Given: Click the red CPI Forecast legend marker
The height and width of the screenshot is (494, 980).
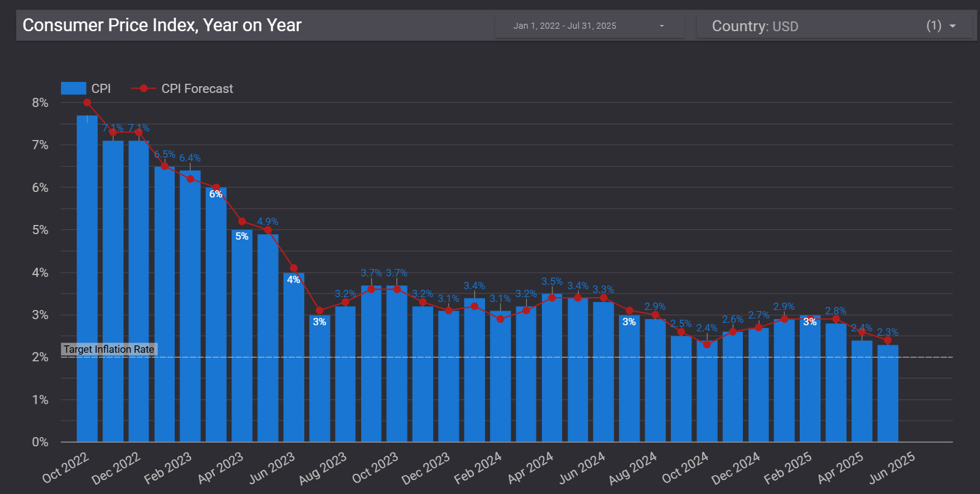Looking at the screenshot, I should tap(144, 89).
